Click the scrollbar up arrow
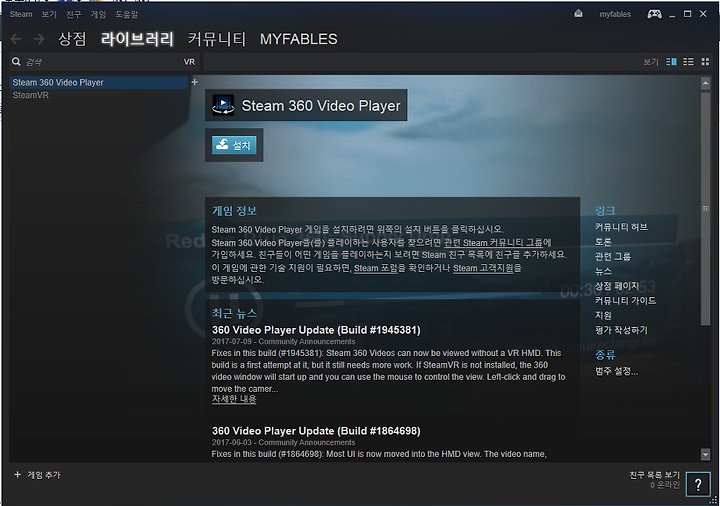The height and width of the screenshot is (506, 720). tap(705, 84)
